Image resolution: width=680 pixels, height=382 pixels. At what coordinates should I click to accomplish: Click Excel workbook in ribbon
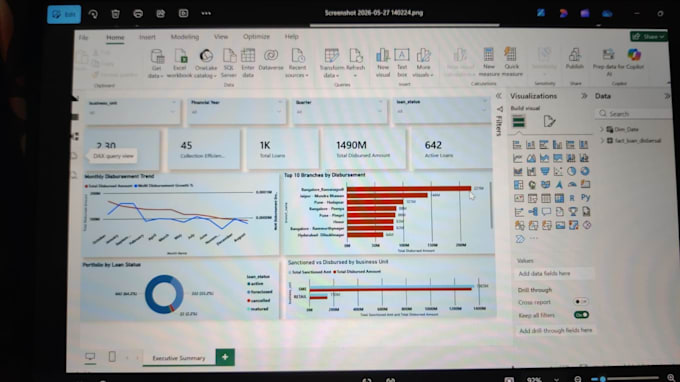point(180,63)
